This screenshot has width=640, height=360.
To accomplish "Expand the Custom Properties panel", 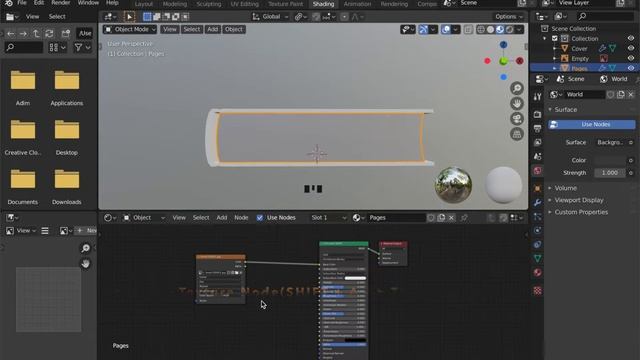I will 581,212.
